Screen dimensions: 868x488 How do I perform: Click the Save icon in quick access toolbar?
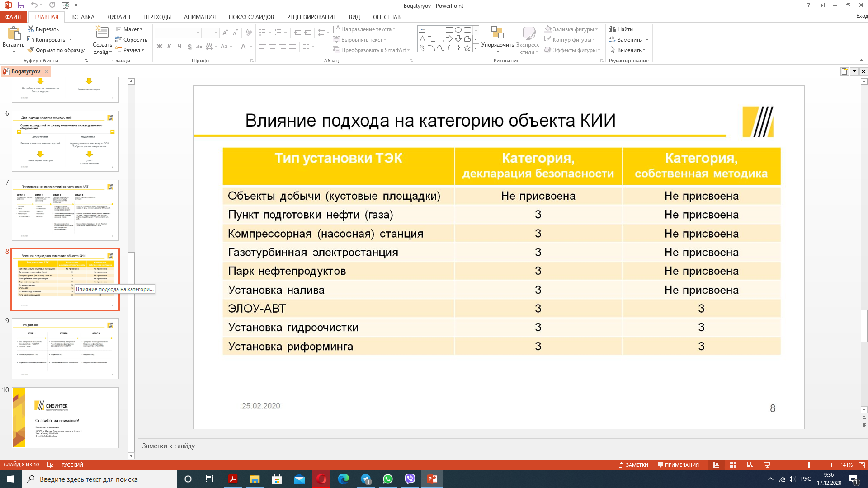[21, 5]
